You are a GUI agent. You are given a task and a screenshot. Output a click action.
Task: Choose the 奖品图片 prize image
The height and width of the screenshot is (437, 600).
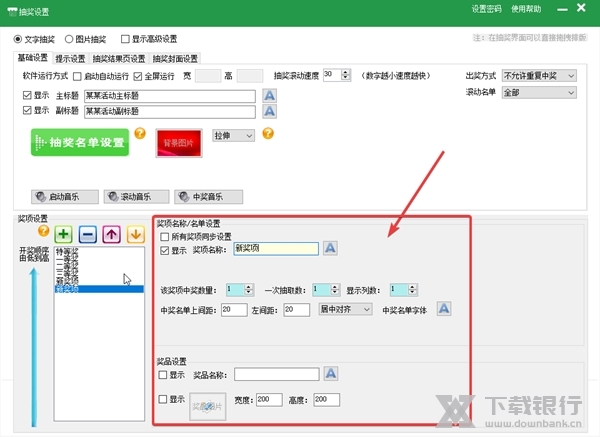pyautogui.click(x=207, y=406)
